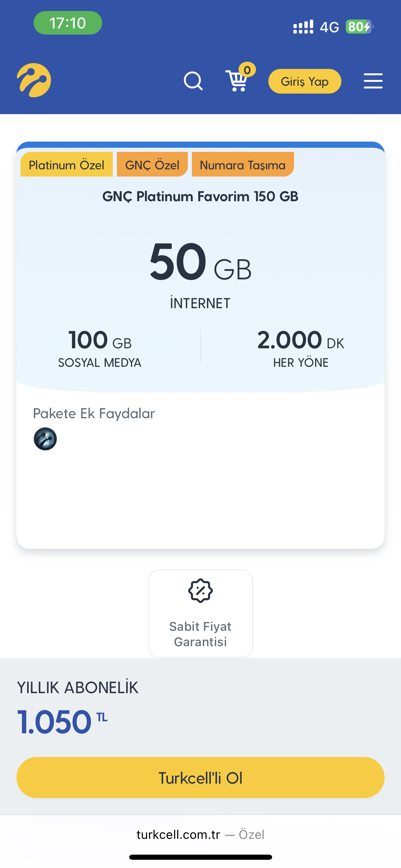Tap the Pakete Ek Faydalar benefit icon
Screen dimensions: 401x868
coord(45,439)
